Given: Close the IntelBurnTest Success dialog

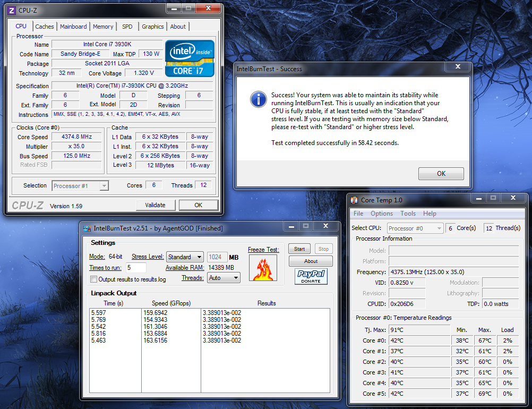Looking at the screenshot, I should pyautogui.click(x=458, y=66).
